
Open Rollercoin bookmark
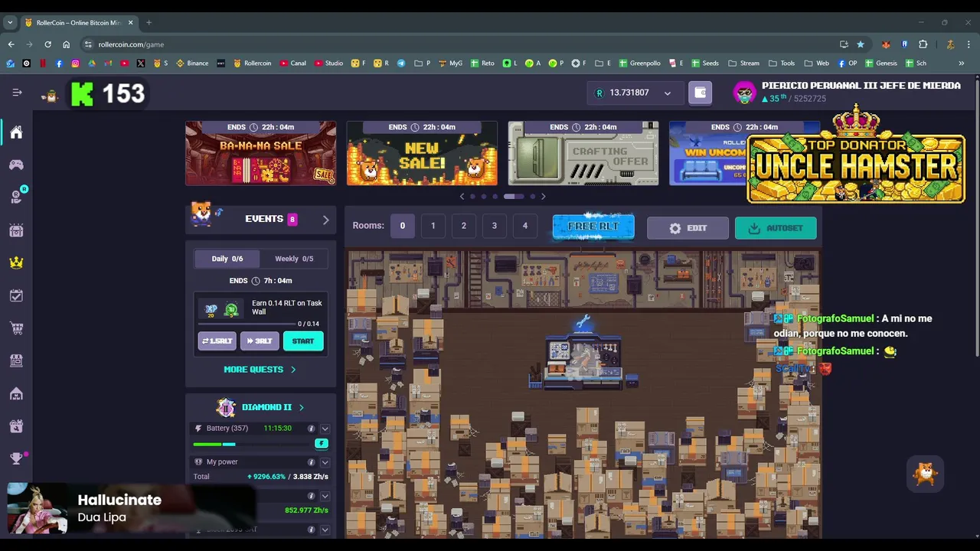click(x=252, y=64)
